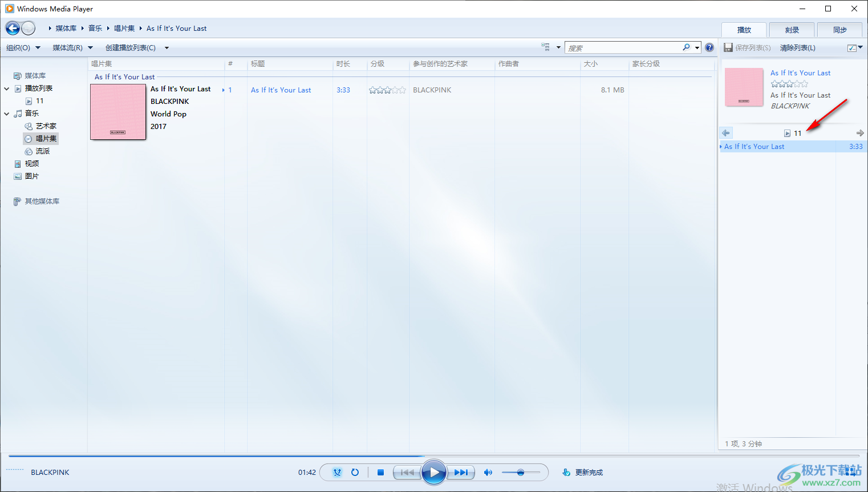Click the track title link in library row
This screenshot has width=868, height=492.
(x=281, y=90)
